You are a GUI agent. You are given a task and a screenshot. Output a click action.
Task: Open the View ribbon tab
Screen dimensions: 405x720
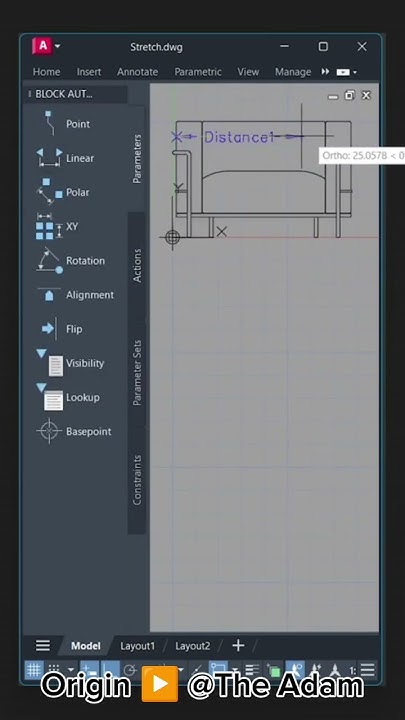248,72
